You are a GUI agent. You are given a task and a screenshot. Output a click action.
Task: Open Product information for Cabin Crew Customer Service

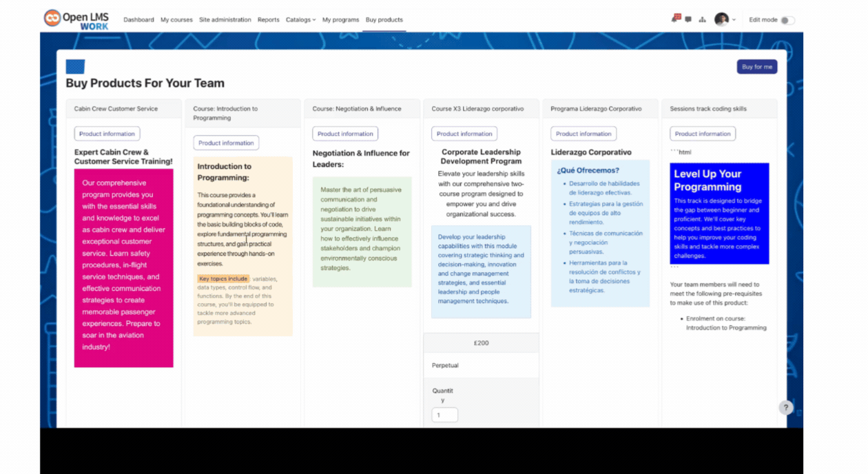click(107, 134)
